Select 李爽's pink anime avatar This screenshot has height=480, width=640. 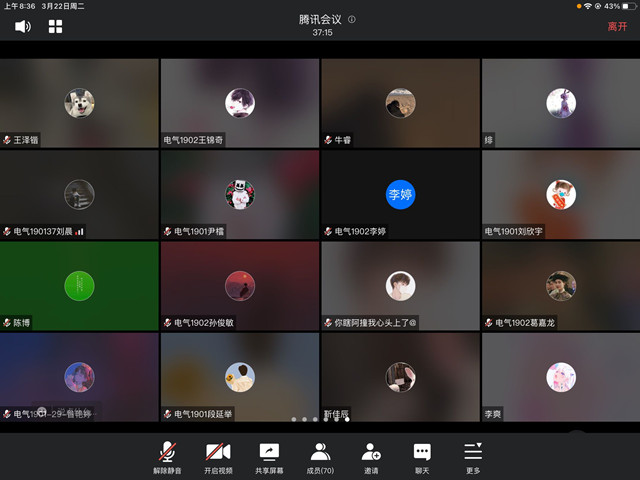click(561, 377)
